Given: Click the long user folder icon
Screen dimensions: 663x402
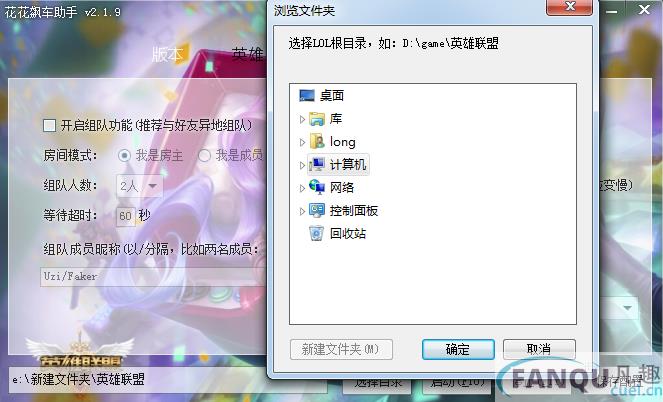Looking at the screenshot, I should (317, 142).
